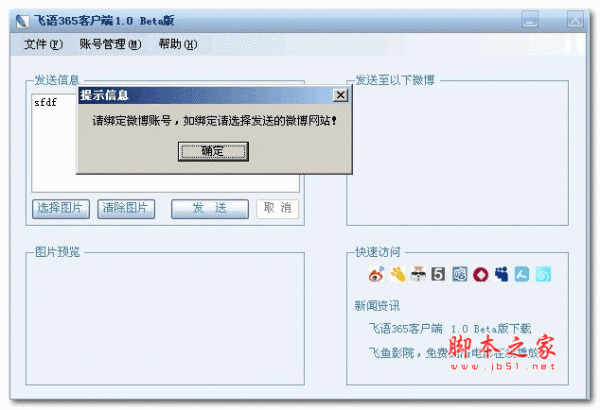Click the cyan swirl quick access icon
Screen dimensions: 600x410
pyautogui.click(x=543, y=274)
